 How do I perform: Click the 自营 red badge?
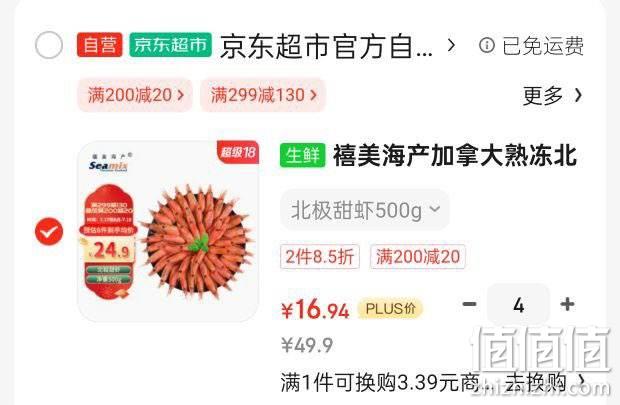coord(100,45)
